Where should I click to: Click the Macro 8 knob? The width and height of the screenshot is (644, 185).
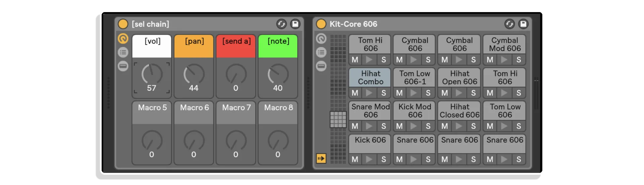click(x=278, y=141)
